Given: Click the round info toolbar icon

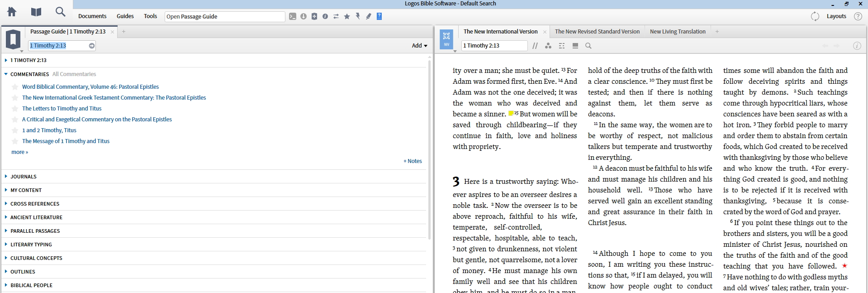Looking at the screenshot, I should (325, 16).
